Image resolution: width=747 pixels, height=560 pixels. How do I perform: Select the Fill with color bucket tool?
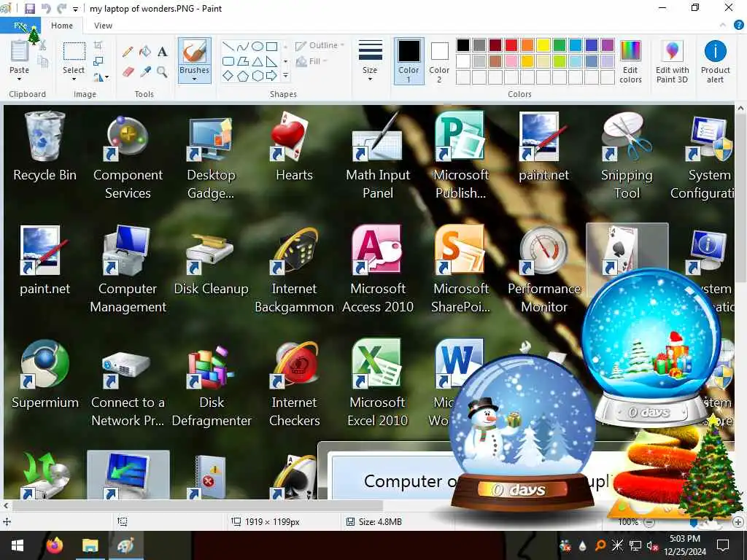(145, 52)
